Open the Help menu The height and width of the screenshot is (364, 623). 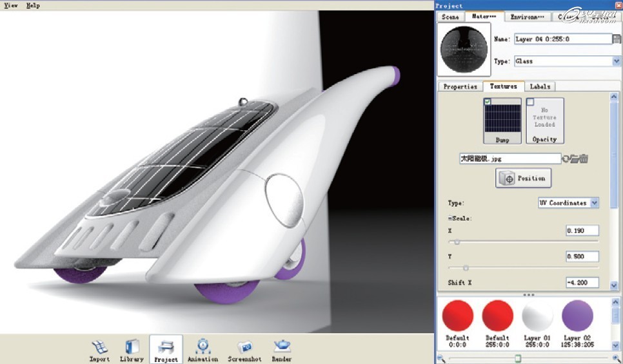point(33,5)
